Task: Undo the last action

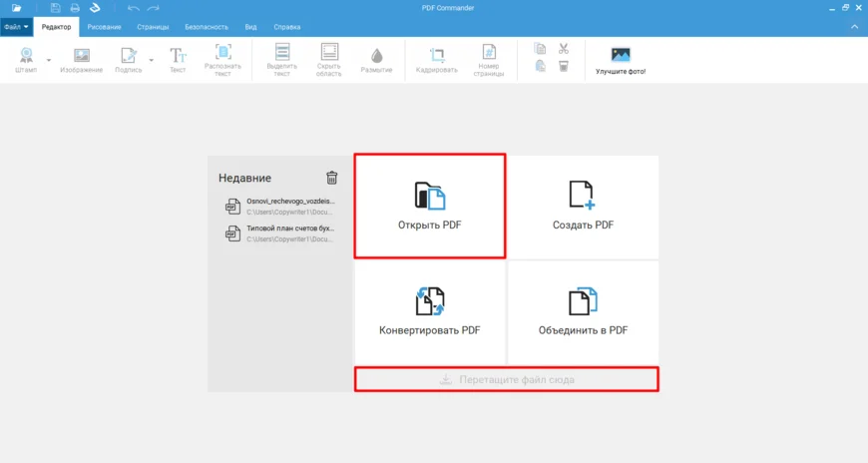Action: [x=133, y=8]
